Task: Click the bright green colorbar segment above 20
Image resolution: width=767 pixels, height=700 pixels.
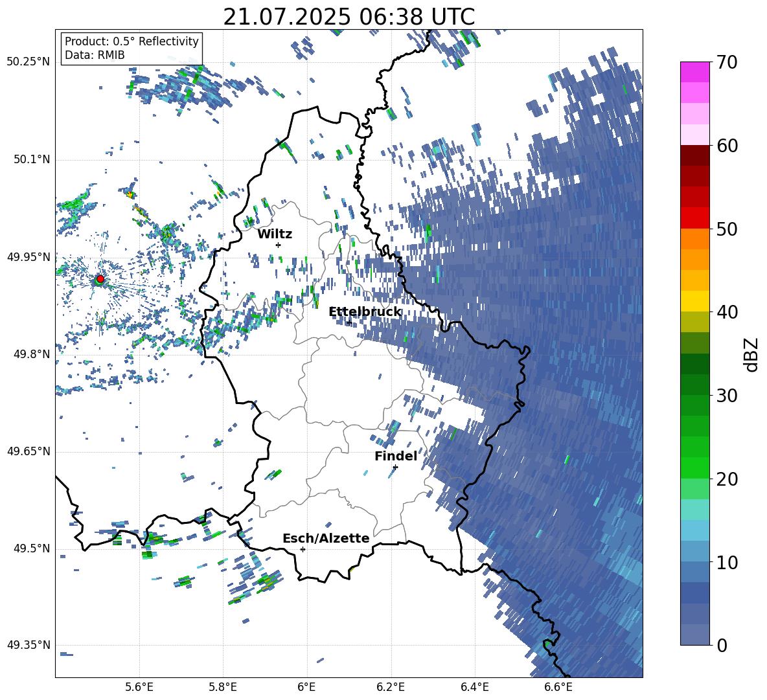Action: click(694, 468)
